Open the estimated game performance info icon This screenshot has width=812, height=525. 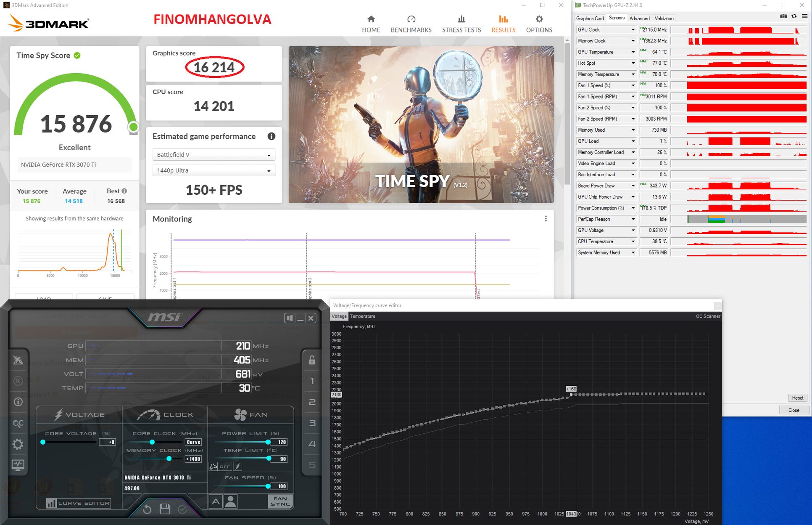pos(272,136)
